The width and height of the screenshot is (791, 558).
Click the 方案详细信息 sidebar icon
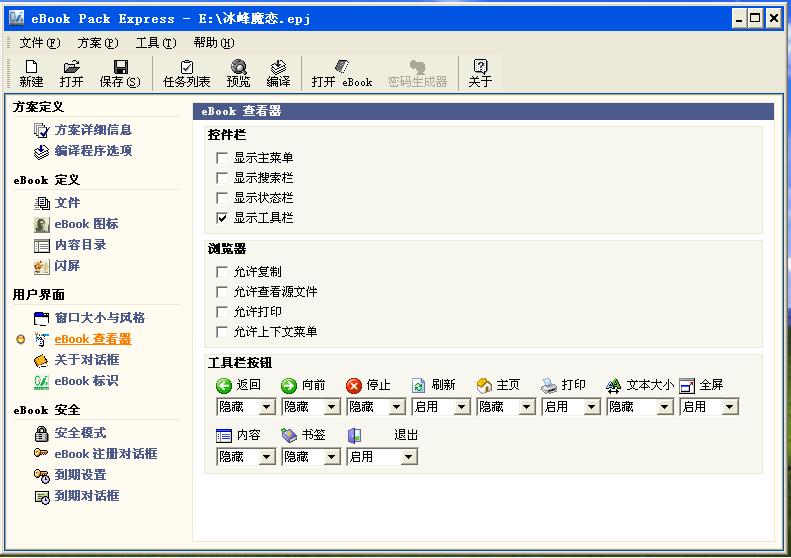(41, 131)
